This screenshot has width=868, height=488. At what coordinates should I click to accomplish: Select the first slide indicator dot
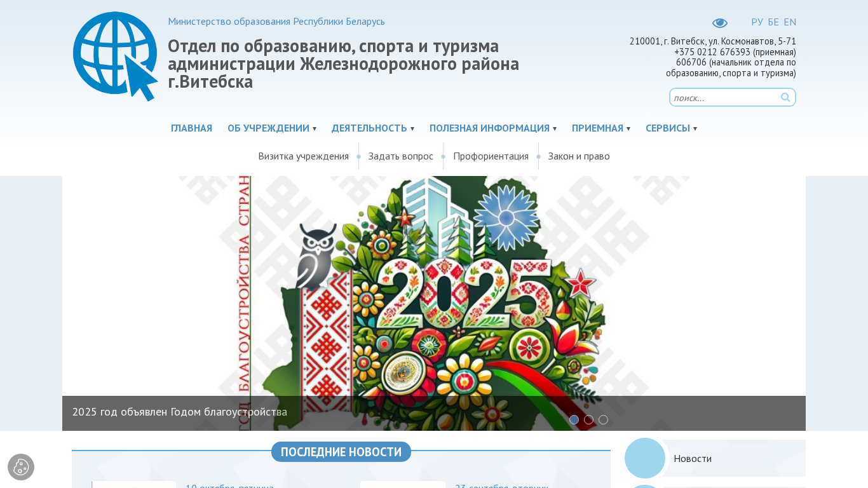(574, 420)
